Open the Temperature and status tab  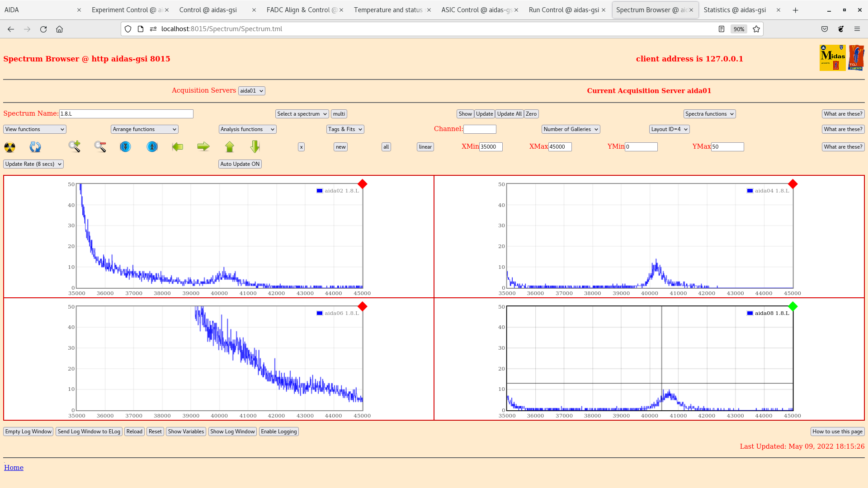click(x=388, y=10)
